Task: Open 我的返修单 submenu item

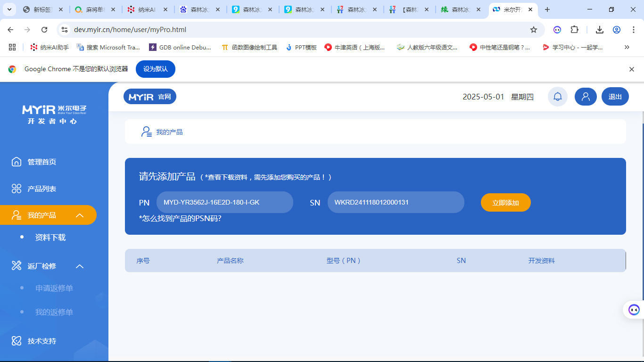Action: 54,312
